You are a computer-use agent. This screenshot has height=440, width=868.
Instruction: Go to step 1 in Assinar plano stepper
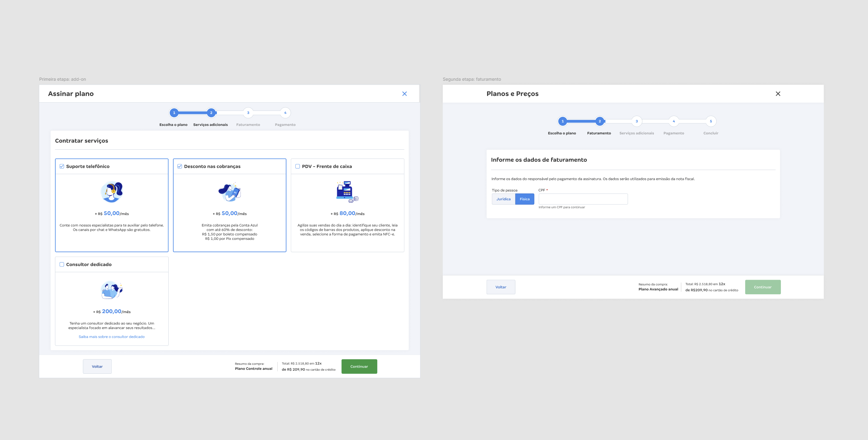coord(174,113)
